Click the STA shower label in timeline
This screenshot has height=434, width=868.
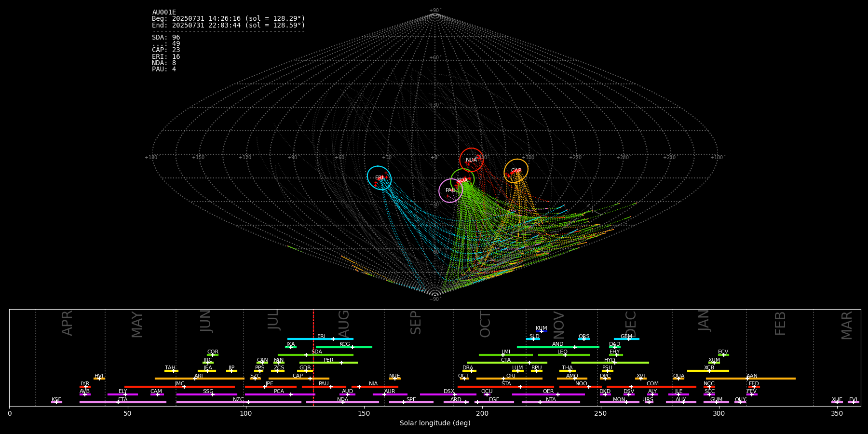click(506, 384)
